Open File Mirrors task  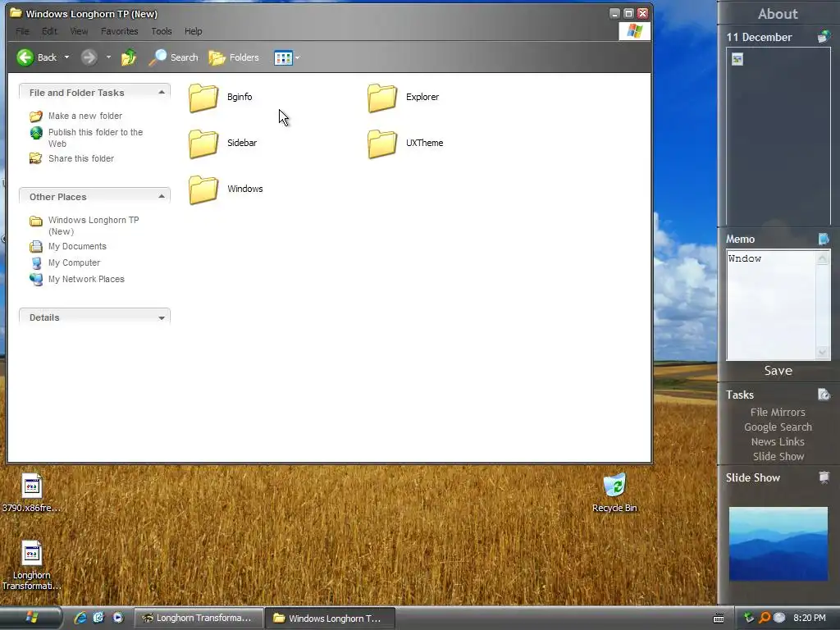pyautogui.click(x=778, y=413)
